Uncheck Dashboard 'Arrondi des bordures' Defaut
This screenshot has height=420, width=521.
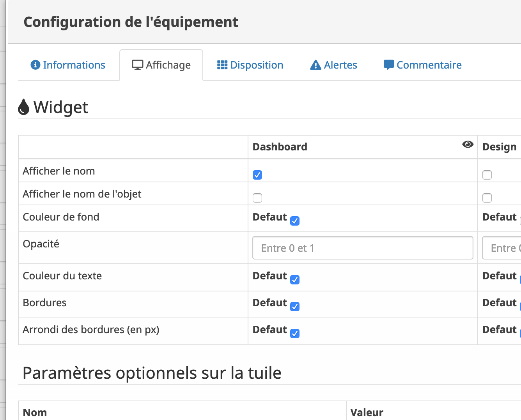pyautogui.click(x=295, y=334)
